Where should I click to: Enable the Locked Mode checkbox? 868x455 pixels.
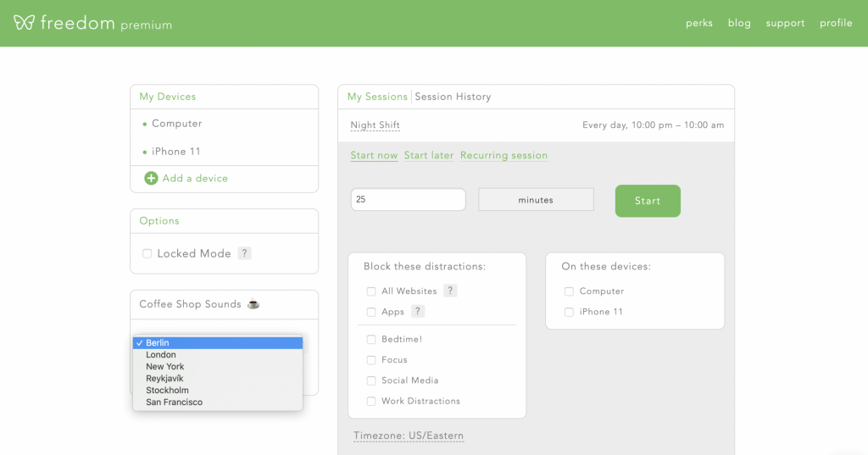tap(147, 253)
